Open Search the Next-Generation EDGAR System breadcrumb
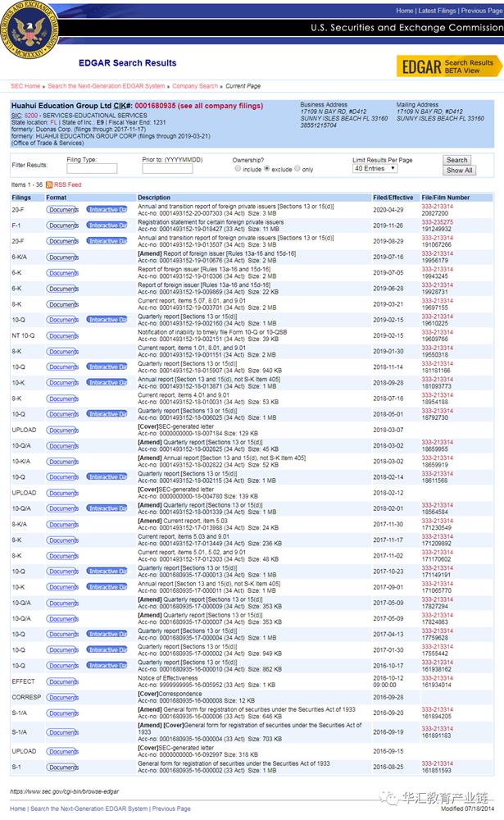The width and height of the screenshot is (504, 820). (x=107, y=86)
